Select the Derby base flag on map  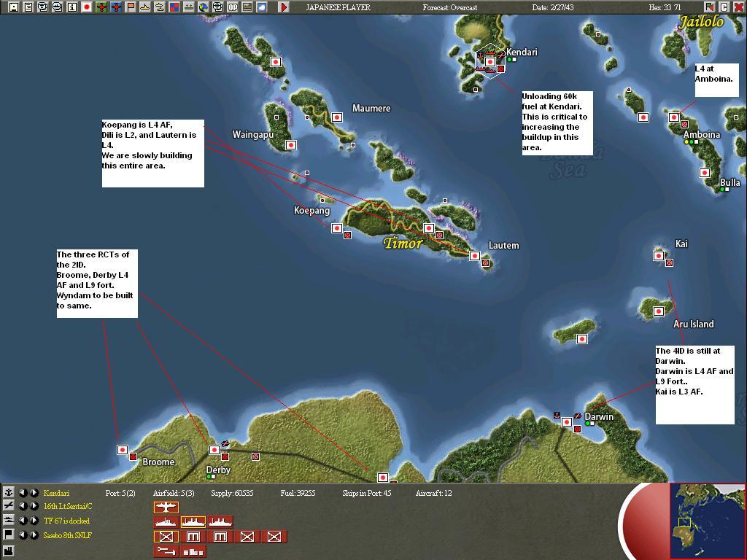[214, 449]
